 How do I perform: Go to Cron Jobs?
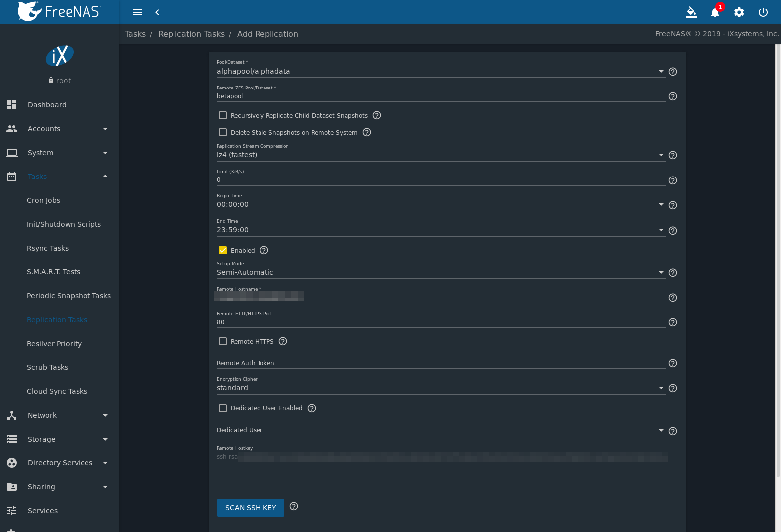pos(60,200)
